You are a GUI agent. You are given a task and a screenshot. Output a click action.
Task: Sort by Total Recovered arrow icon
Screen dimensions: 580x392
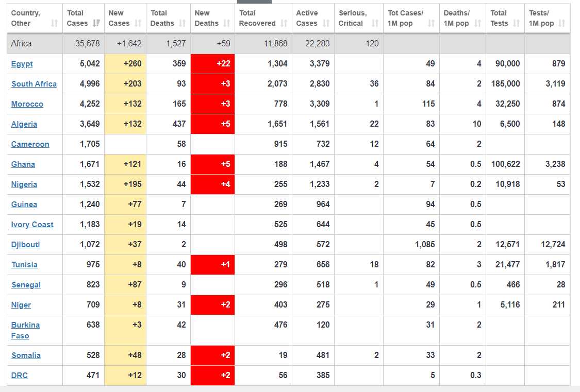pos(284,23)
